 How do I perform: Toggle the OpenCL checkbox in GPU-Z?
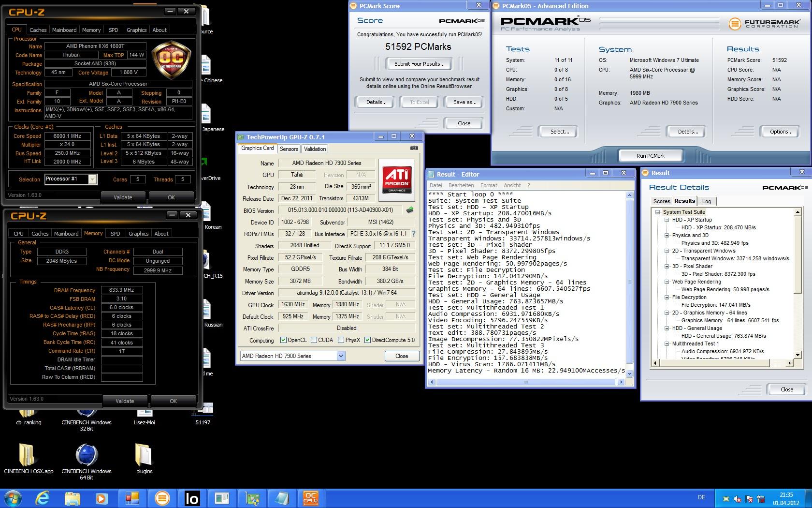(283, 340)
